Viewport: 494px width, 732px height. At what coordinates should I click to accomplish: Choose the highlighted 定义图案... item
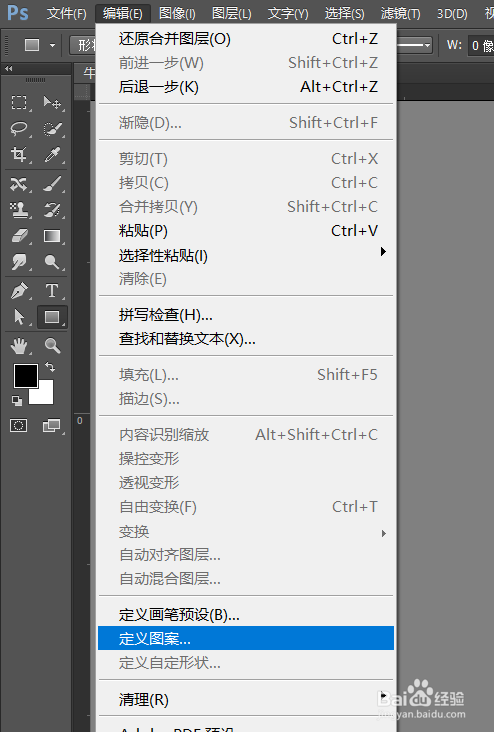click(x=246, y=638)
